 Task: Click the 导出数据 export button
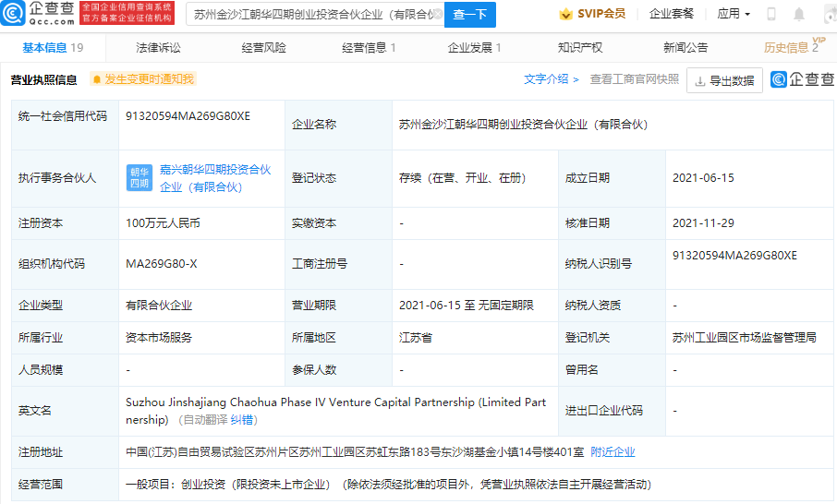(x=724, y=80)
